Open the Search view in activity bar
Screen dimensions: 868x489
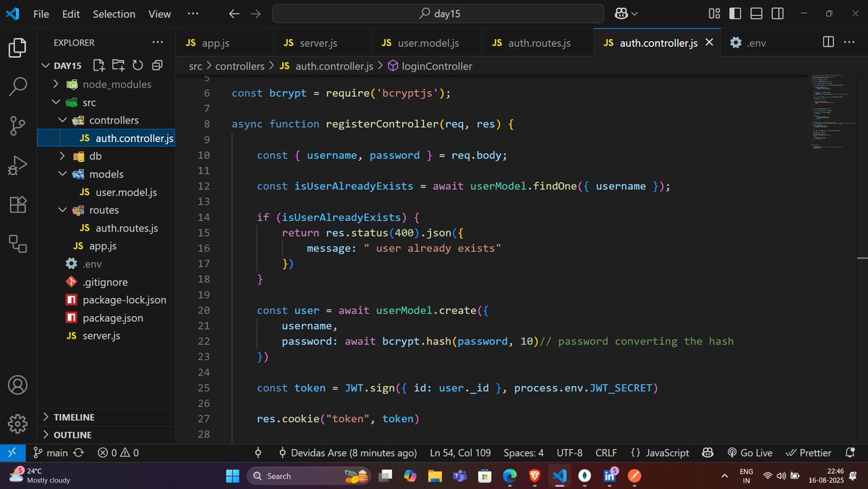pyautogui.click(x=17, y=86)
